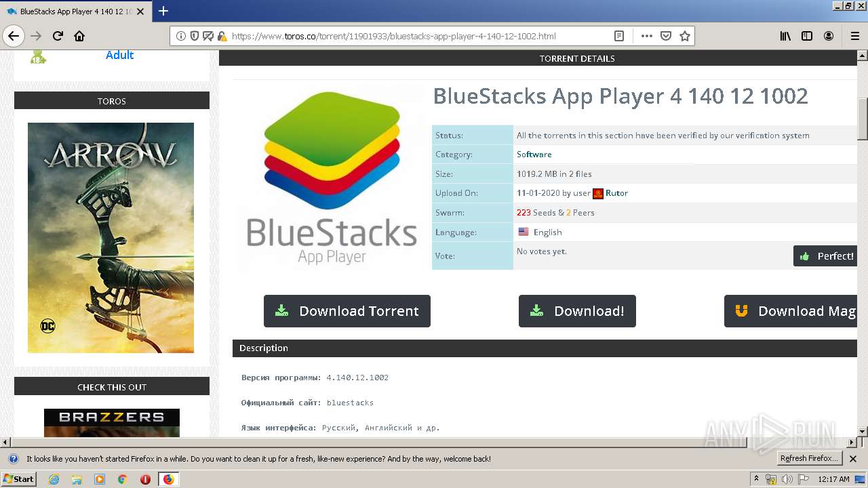Screen dimensions: 868x488
Task: Toggle the sidebar view icon
Action: [x=807, y=36]
